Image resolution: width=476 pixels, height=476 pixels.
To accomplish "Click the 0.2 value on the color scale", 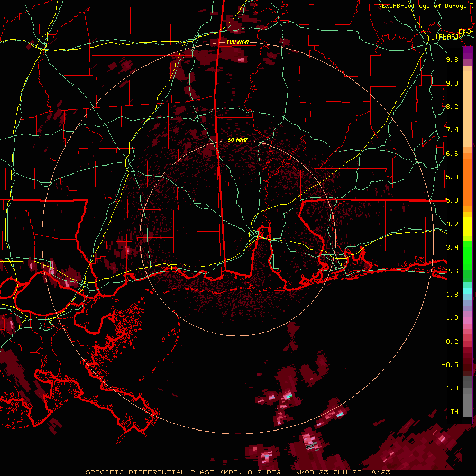I will [452, 342].
